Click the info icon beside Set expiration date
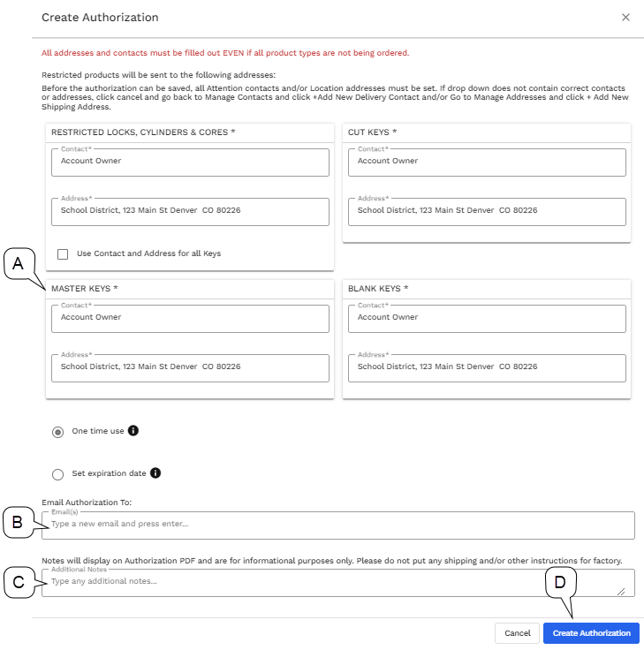Image resolution: width=644 pixels, height=650 pixels. point(155,473)
